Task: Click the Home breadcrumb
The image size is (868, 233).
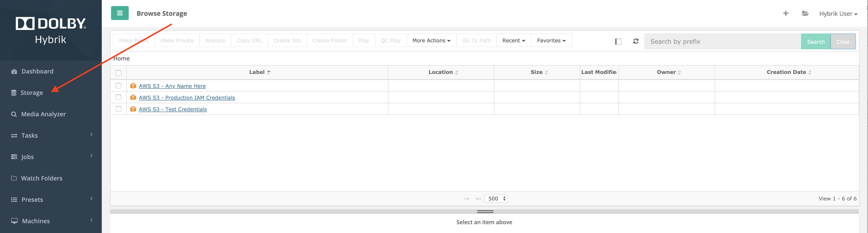Action: (122, 58)
